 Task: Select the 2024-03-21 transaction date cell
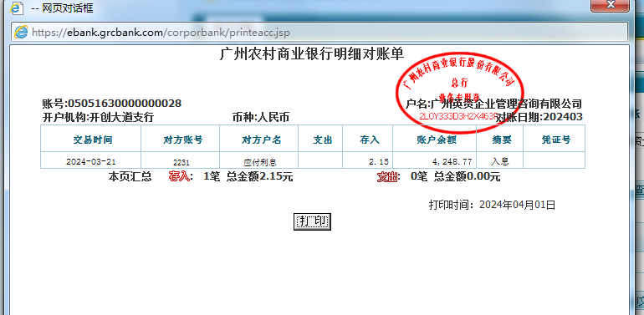(x=91, y=160)
